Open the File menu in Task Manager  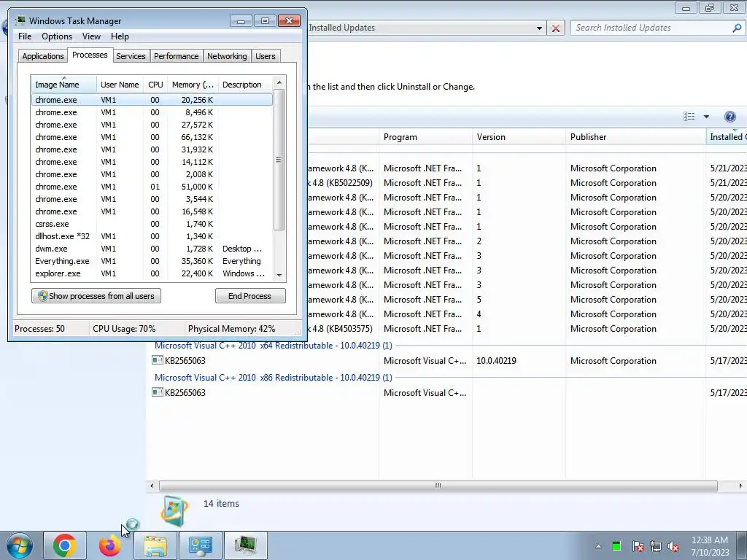tap(25, 36)
